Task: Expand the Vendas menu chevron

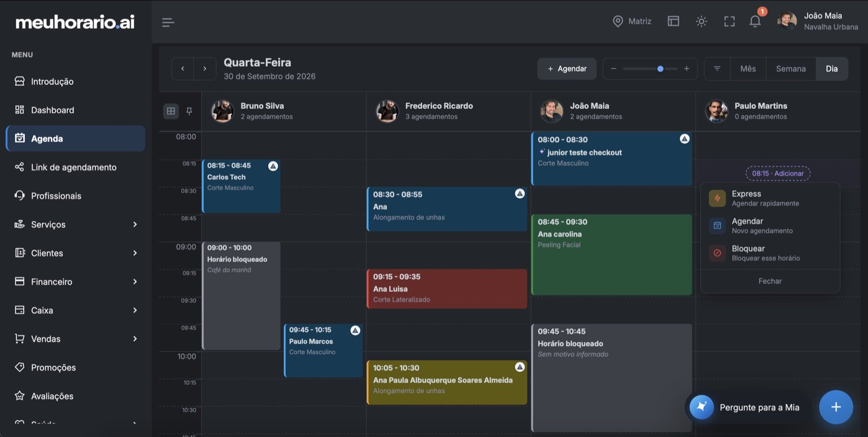Action: tap(135, 339)
